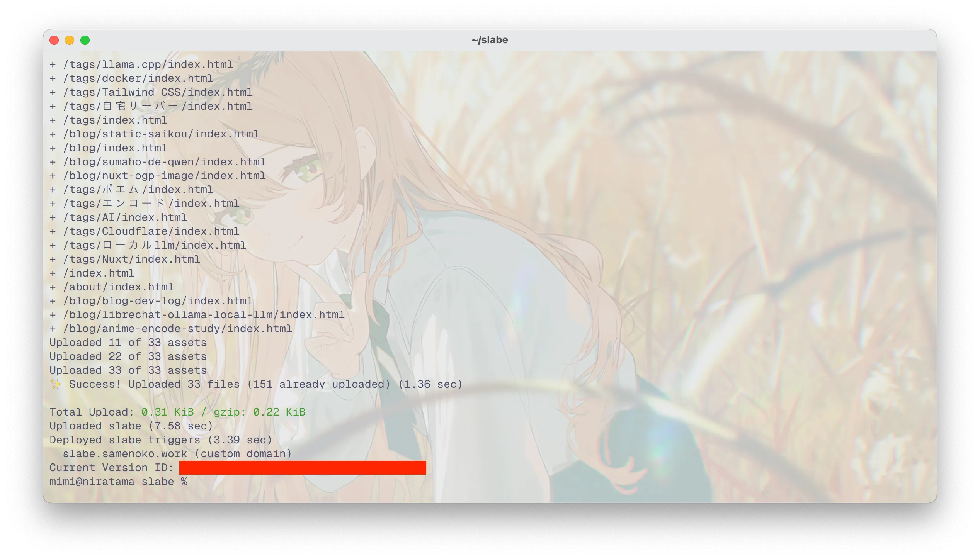The image size is (980, 560).
Task: Click the /tags/Cloudflare/index.html line
Action: point(145,231)
